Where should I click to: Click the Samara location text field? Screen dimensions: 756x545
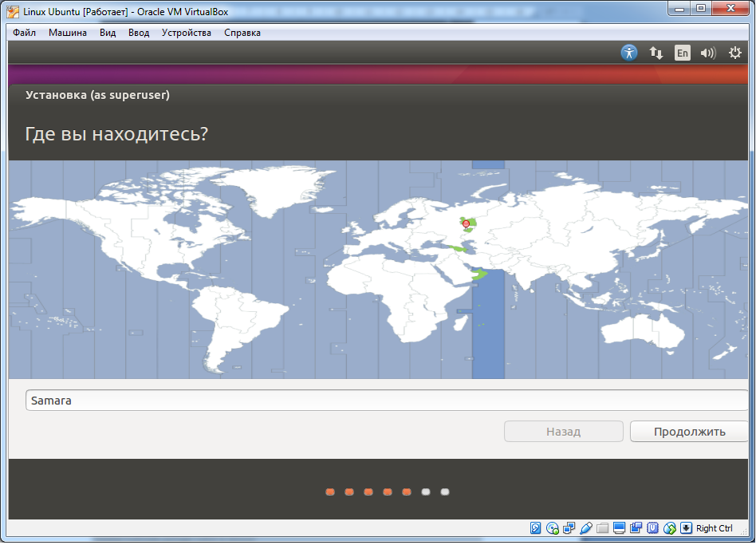[x=387, y=401]
